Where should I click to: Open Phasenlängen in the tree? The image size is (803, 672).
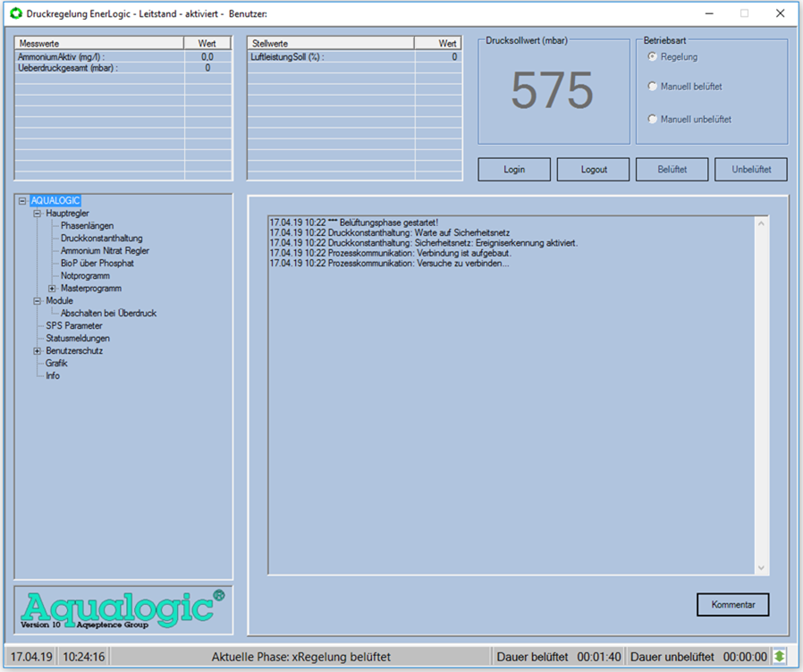[87, 226]
